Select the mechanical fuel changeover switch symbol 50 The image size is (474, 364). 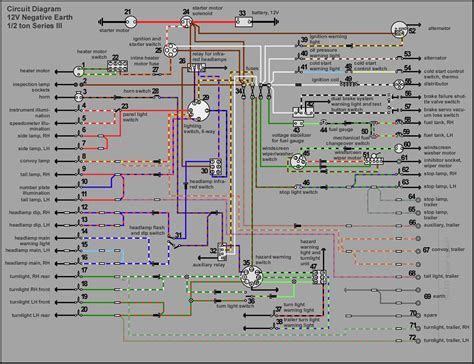click(x=374, y=129)
